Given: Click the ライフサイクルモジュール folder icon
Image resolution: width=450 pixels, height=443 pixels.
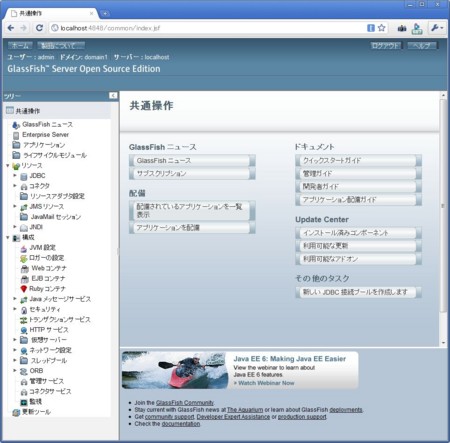Looking at the screenshot, I should pyautogui.click(x=16, y=155).
